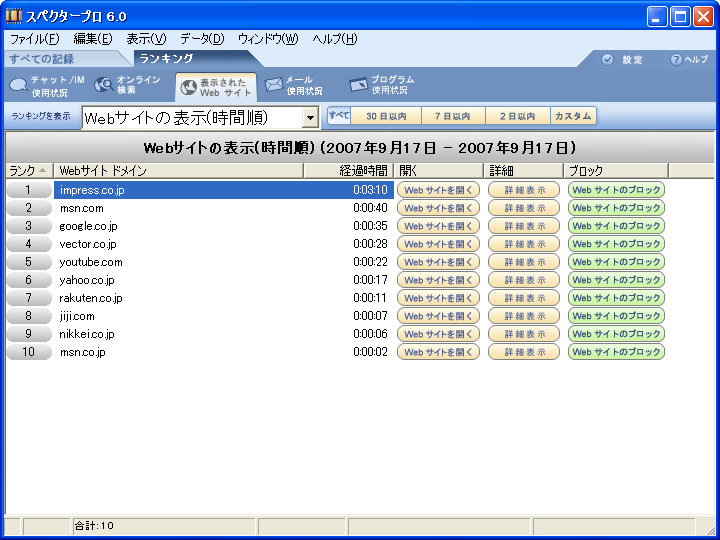Screen dimensions: 720x540
Task: Sort by the Webサイト ドメイン column header
Action: (179, 171)
